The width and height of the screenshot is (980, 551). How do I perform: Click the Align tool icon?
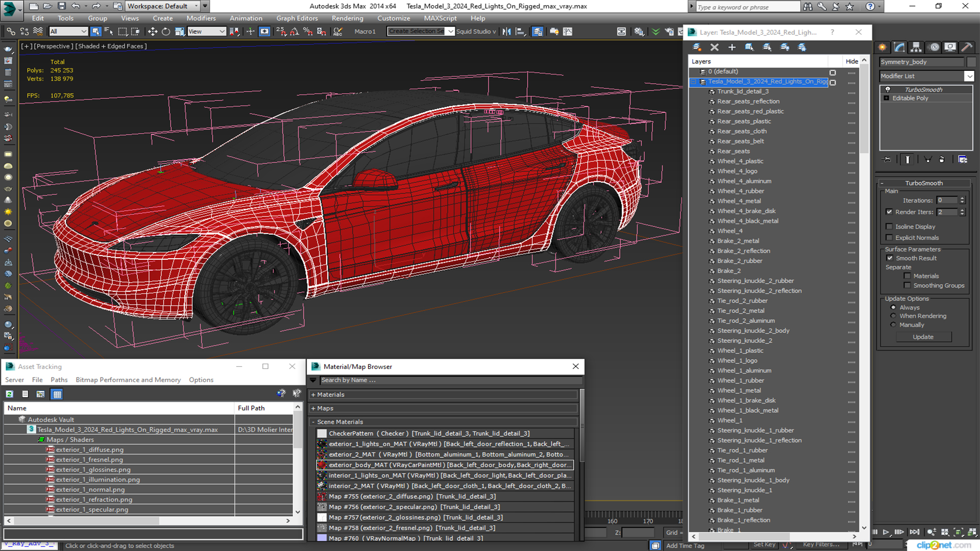pyautogui.click(x=520, y=32)
